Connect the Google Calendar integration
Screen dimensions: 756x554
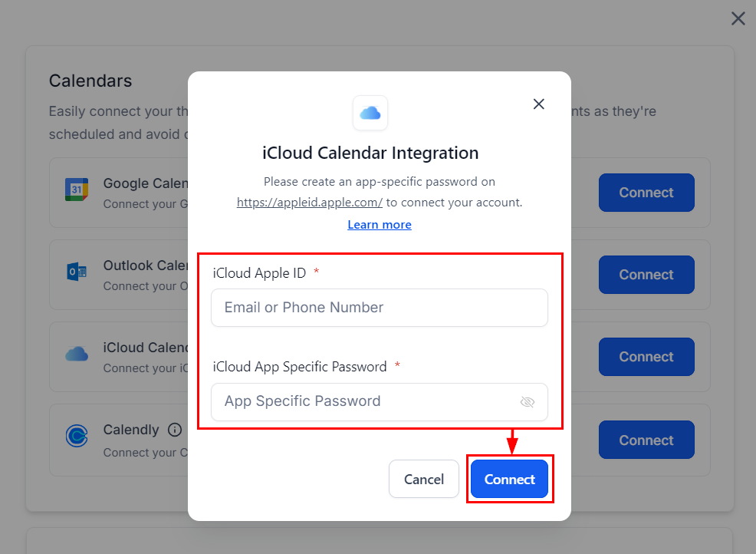point(646,193)
